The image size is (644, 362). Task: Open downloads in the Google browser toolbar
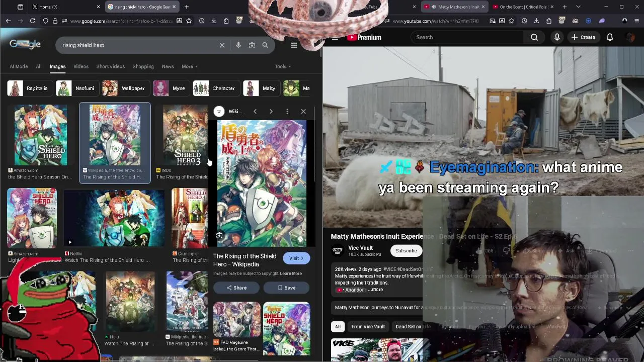(214, 21)
